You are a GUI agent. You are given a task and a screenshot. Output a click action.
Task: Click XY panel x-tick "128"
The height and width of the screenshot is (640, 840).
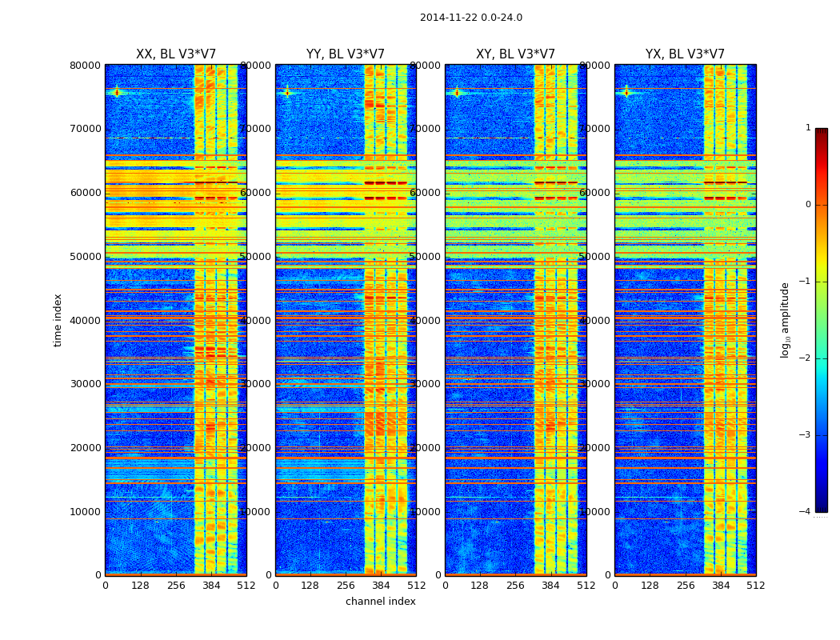pyautogui.click(x=480, y=586)
